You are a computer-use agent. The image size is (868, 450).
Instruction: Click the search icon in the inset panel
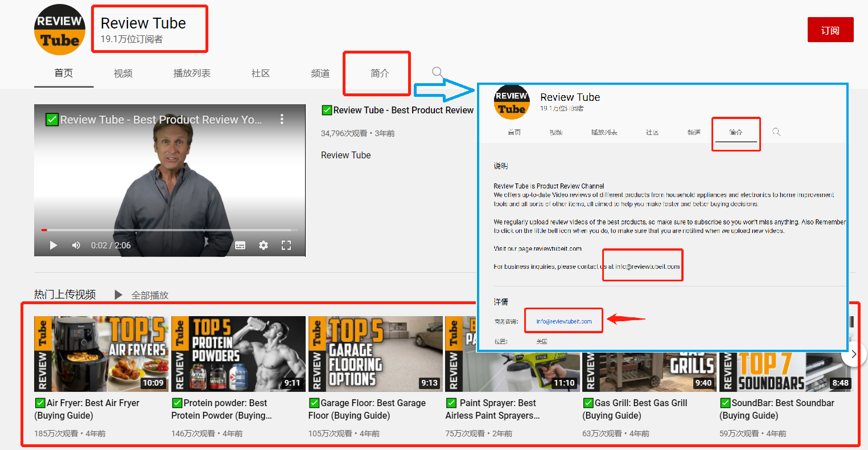(x=776, y=132)
